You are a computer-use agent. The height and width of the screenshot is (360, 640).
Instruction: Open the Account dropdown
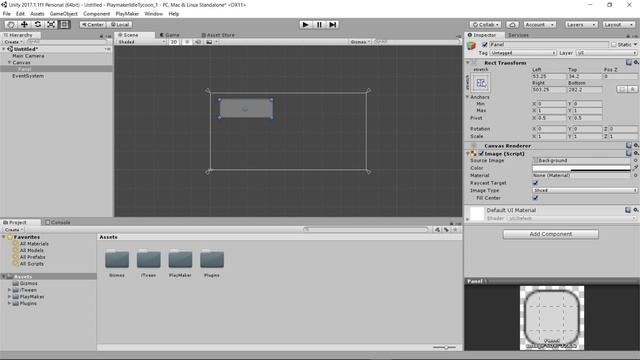(539, 24)
